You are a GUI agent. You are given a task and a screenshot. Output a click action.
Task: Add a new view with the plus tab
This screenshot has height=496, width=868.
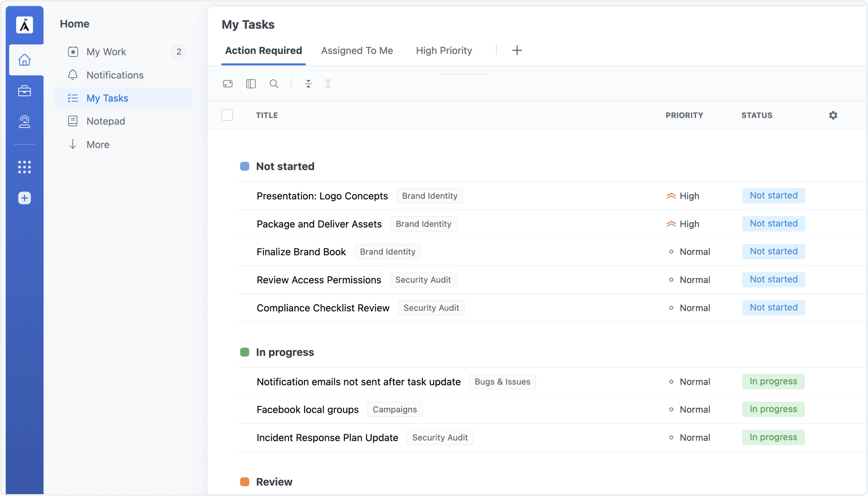tap(516, 51)
